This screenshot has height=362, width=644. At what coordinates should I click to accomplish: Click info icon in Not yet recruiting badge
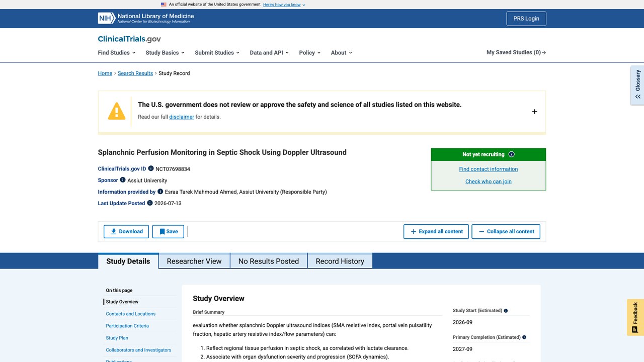tap(512, 154)
